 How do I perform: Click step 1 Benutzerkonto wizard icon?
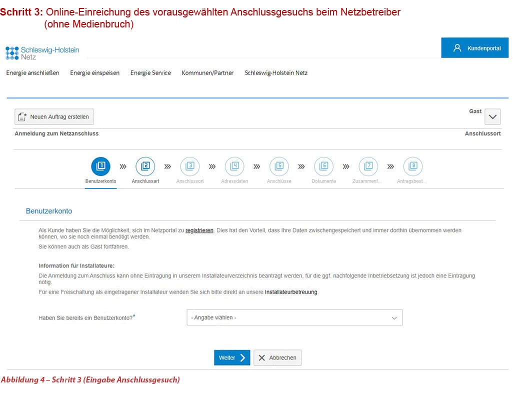coord(101,166)
